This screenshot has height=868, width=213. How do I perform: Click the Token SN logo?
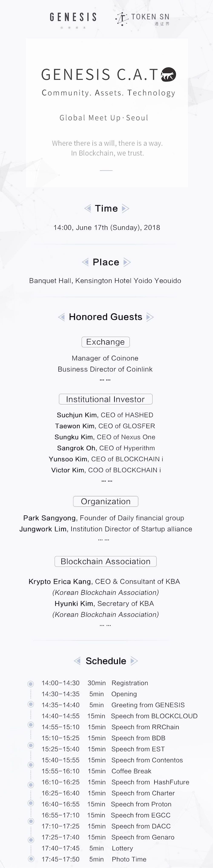coord(142,19)
